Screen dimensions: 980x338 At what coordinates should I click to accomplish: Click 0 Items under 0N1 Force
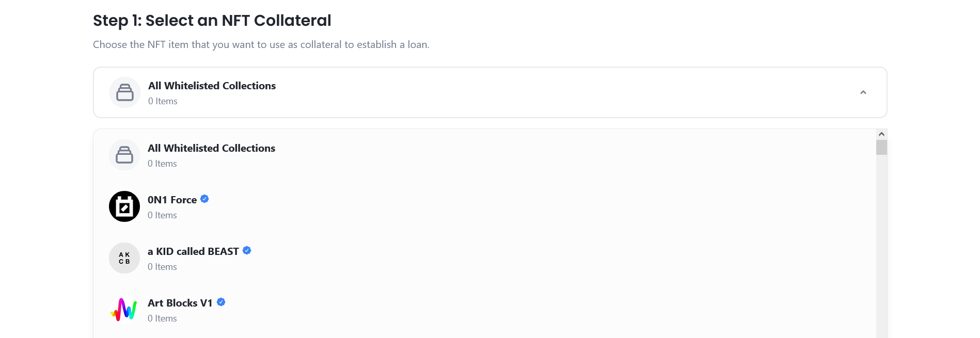(x=162, y=215)
